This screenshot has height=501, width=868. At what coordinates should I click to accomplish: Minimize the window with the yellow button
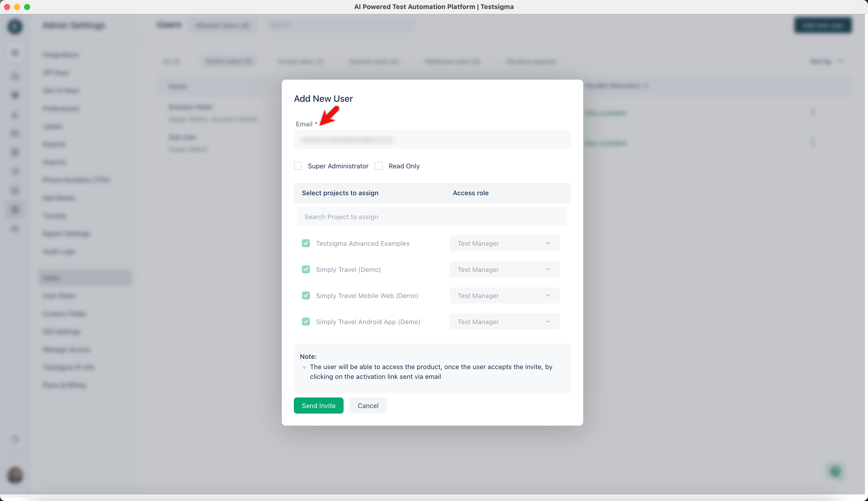(17, 7)
